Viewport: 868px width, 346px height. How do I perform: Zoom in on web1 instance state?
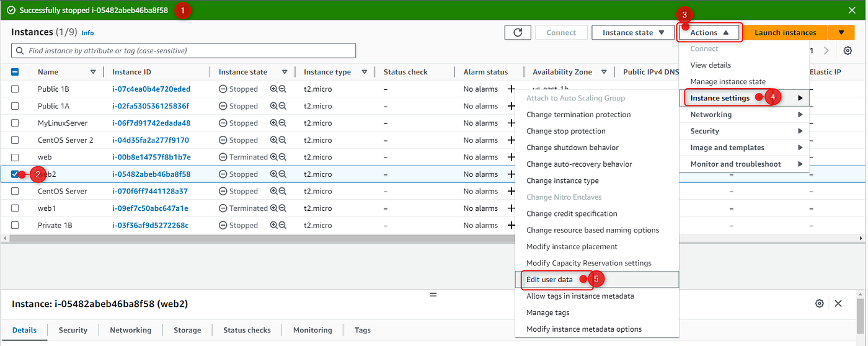tap(273, 208)
